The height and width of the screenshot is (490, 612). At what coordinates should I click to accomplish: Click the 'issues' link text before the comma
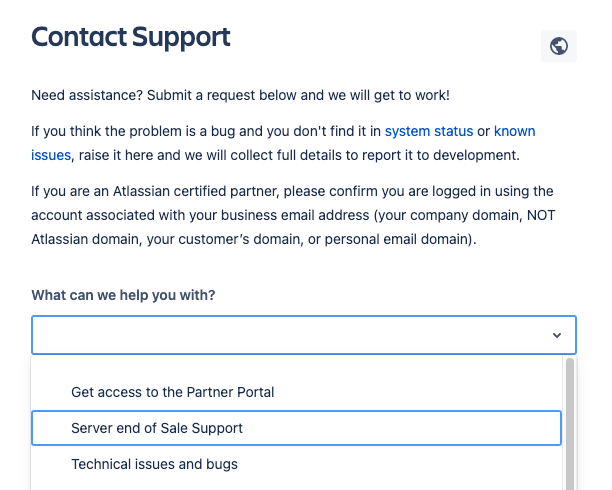coord(51,155)
